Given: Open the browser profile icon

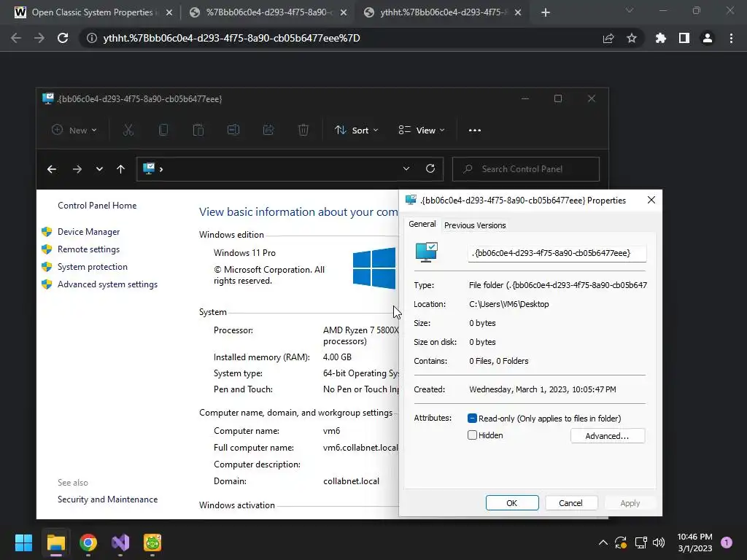Looking at the screenshot, I should tap(708, 38).
